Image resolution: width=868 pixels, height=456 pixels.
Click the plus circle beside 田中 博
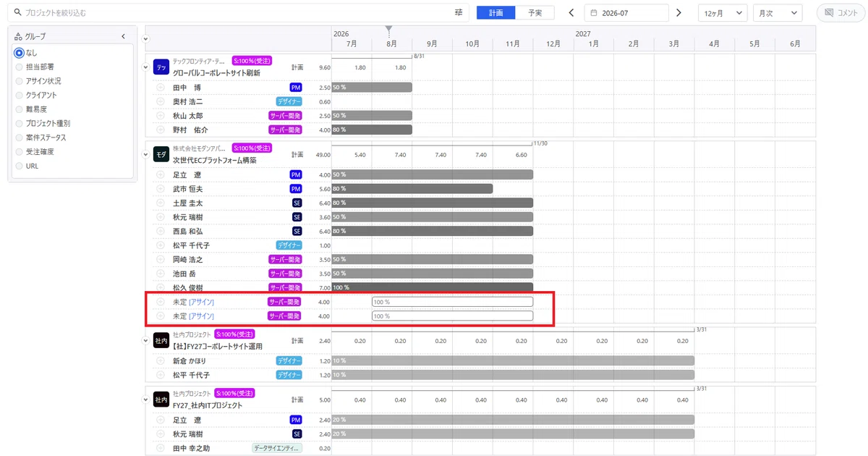(161, 88)
